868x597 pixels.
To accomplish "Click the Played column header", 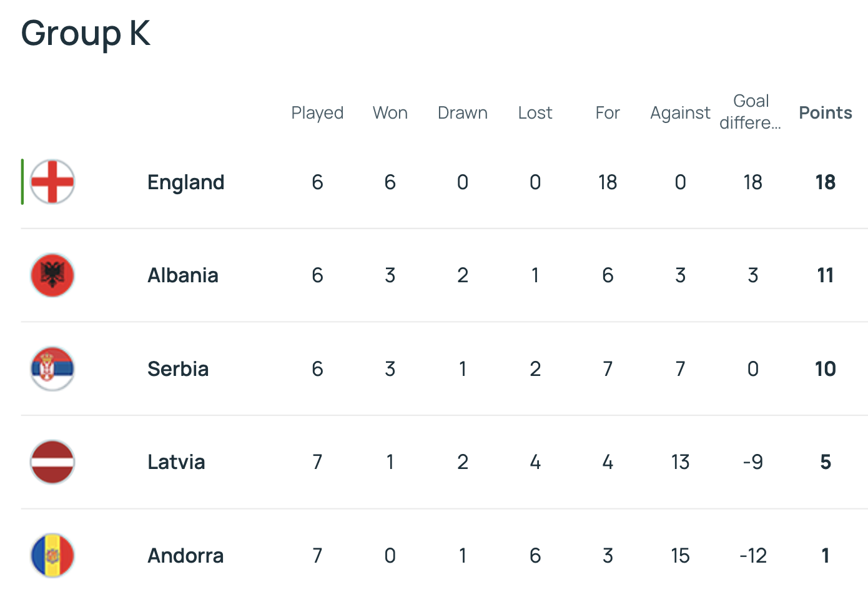I will click(x=317, y=112).
